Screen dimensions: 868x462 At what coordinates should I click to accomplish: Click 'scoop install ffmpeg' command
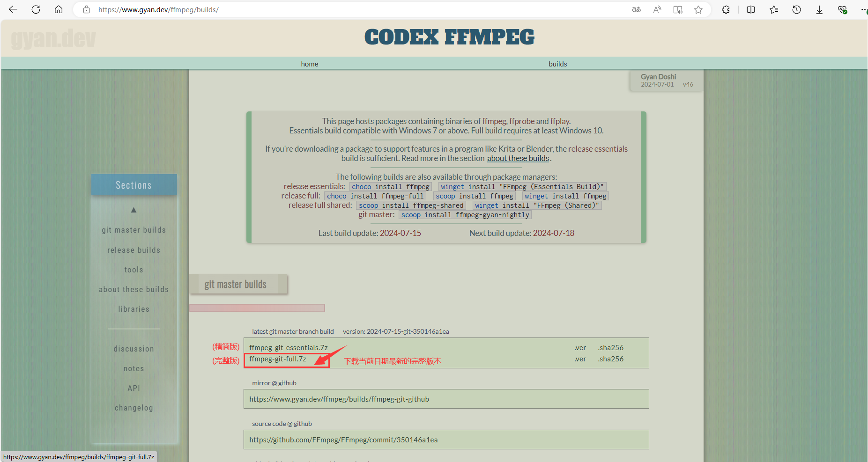[475, 196]
